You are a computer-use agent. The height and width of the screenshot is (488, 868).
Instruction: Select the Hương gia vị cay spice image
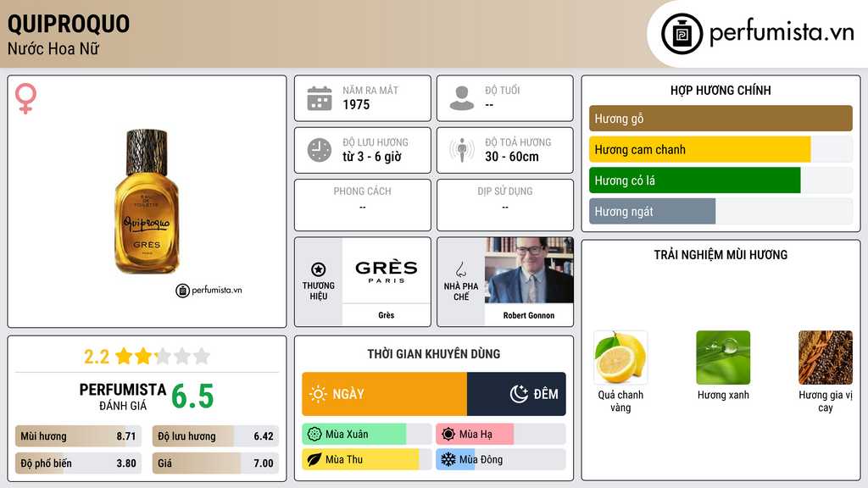point(826,358)
